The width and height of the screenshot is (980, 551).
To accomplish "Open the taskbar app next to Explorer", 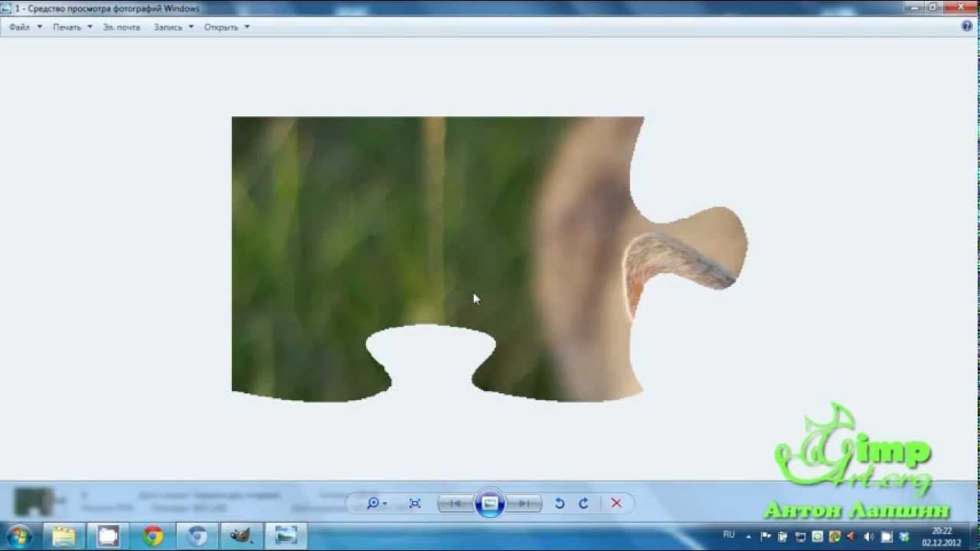I will [109, 536].
